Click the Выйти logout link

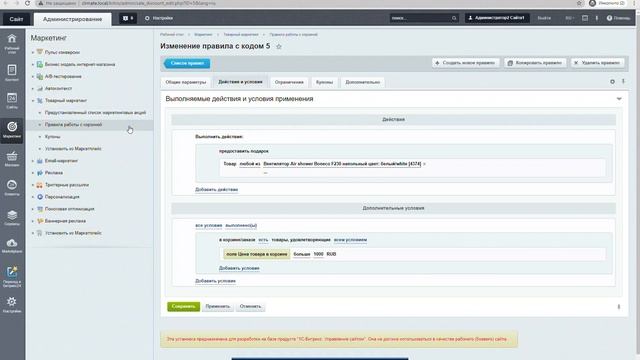pos(544,18)
